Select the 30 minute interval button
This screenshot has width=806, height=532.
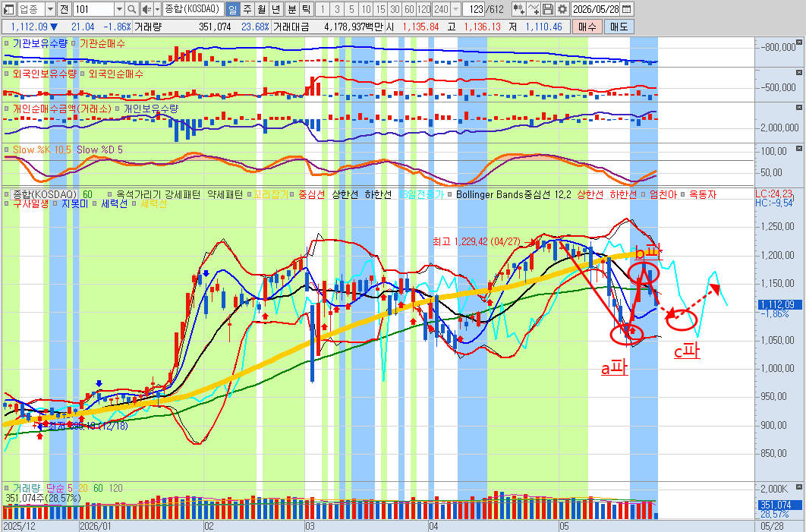[x=395, y=9]
